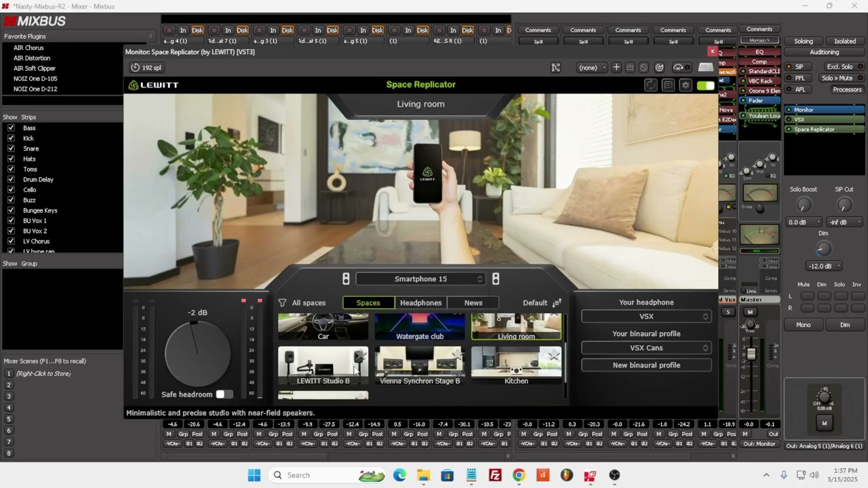Image resolution: width=868 pixels, height=488 pixels.
Task: Open the (none) preset dropdown
Action: [592, 68]
